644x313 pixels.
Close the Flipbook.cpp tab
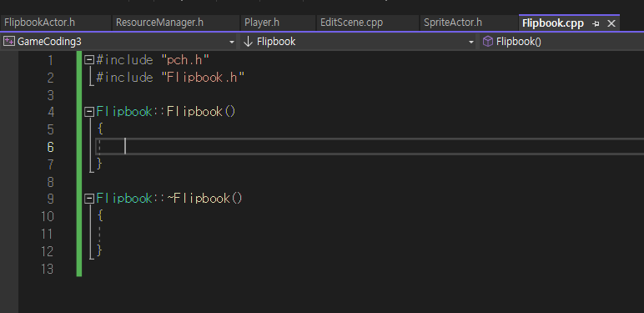[x=611, y=24]
